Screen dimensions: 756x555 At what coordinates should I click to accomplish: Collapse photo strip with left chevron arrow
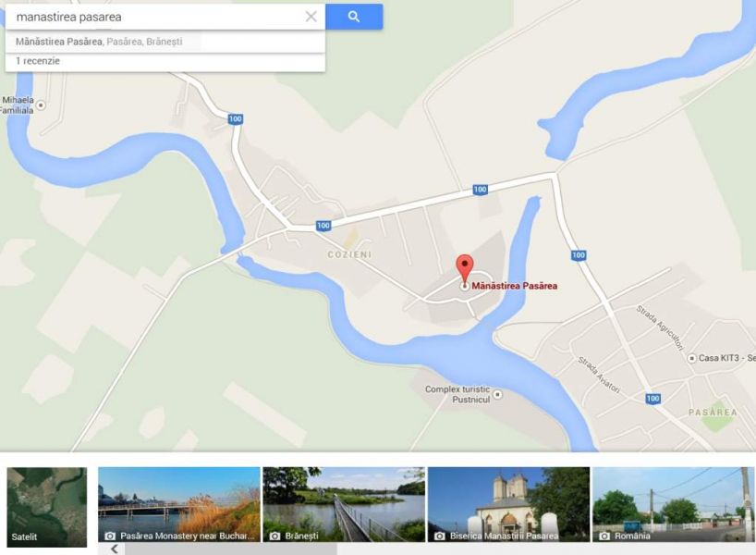115,549
